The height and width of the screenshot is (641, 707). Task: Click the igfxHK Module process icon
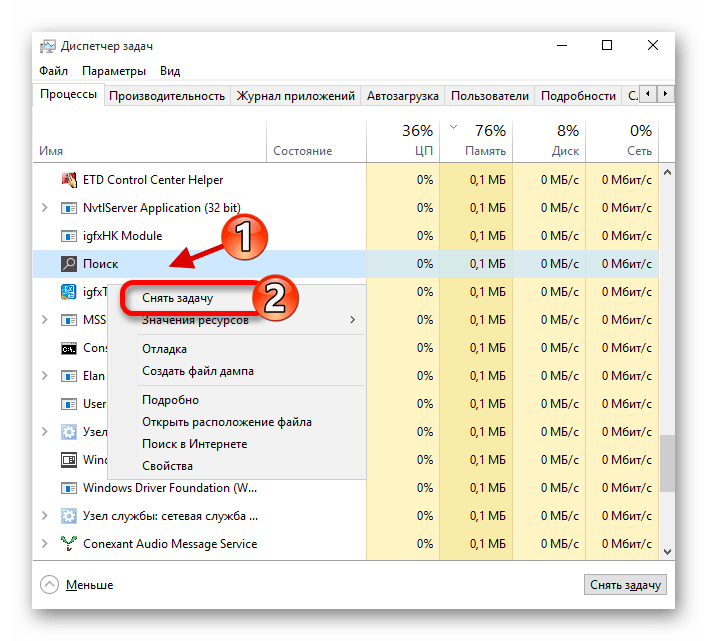pos(69,236)
